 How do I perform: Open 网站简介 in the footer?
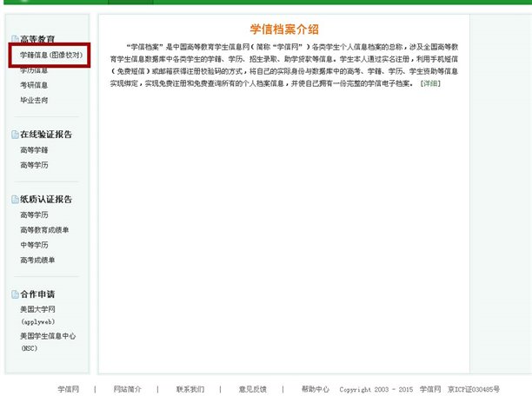(x=127, y=389)
